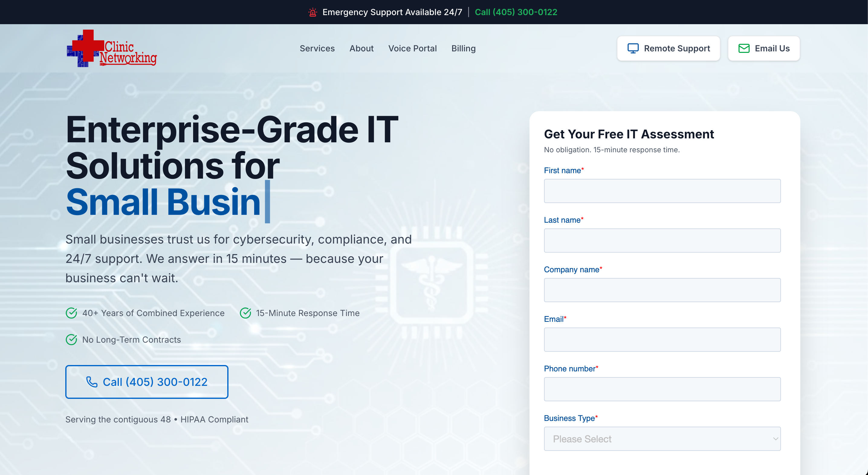Click the monitor icon in Remote Support
The image size is (868, 475).
[633, 49]
